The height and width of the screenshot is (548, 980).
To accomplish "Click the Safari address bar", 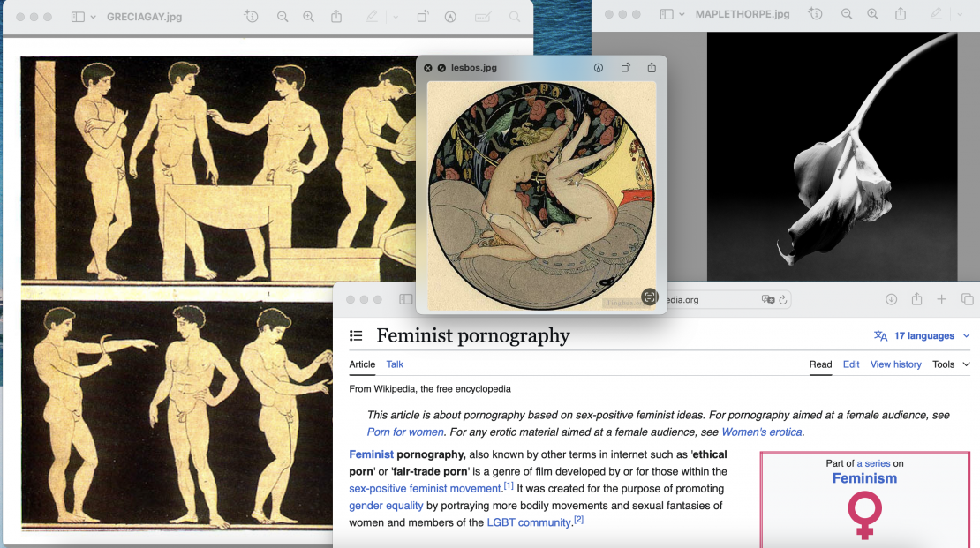I will 706,300.
